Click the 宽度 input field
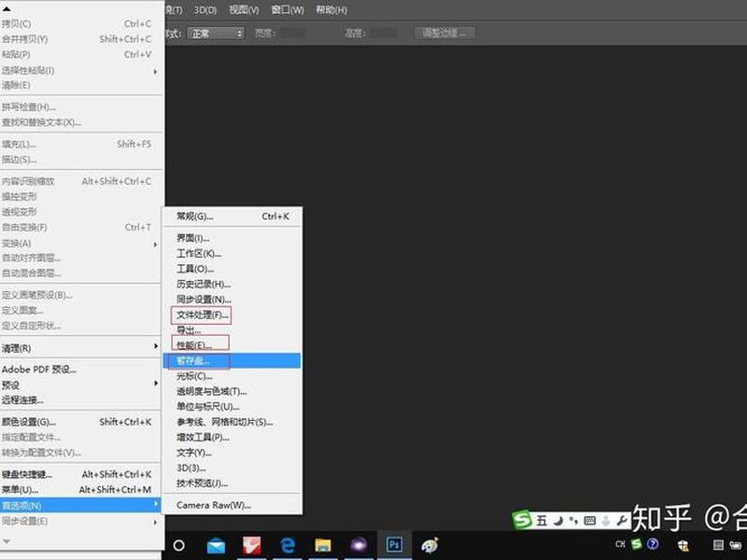747x560 pixels. pyautogui.click(x=293, y=33)
